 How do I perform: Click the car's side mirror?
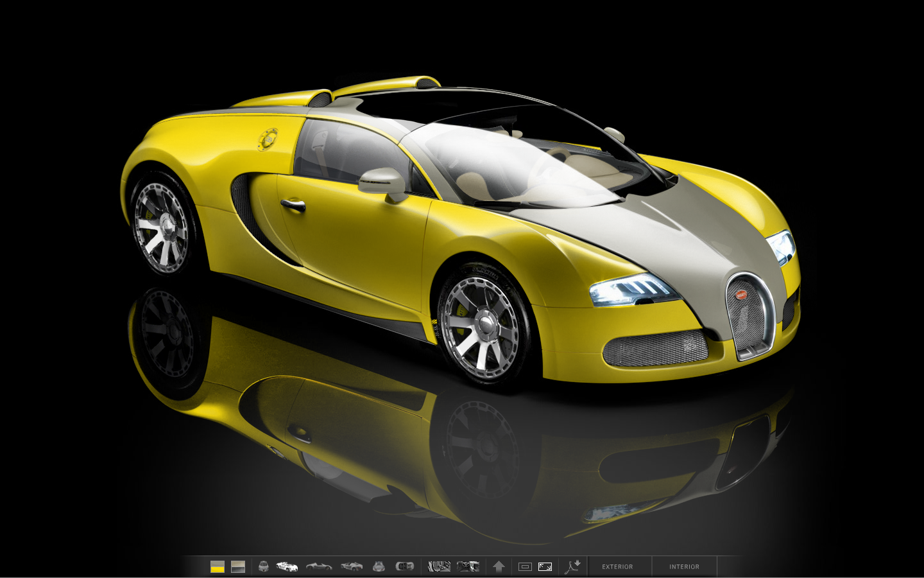[382, 182]
